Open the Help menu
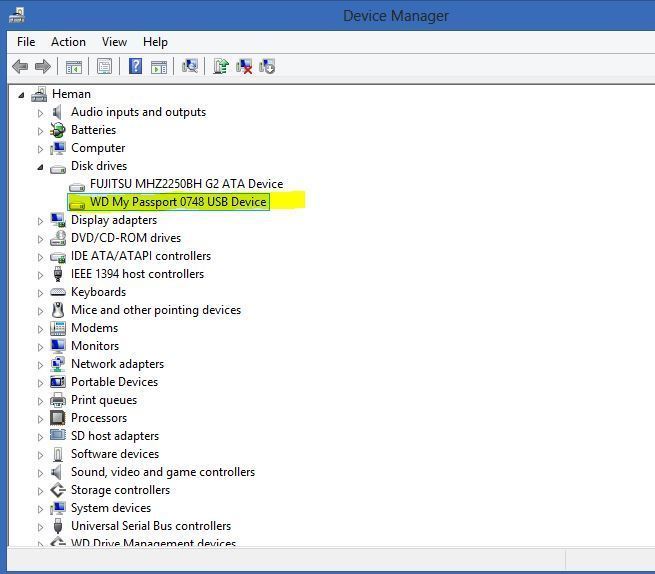Viewport: 655px width, 574px height. (x=155, y=42)
